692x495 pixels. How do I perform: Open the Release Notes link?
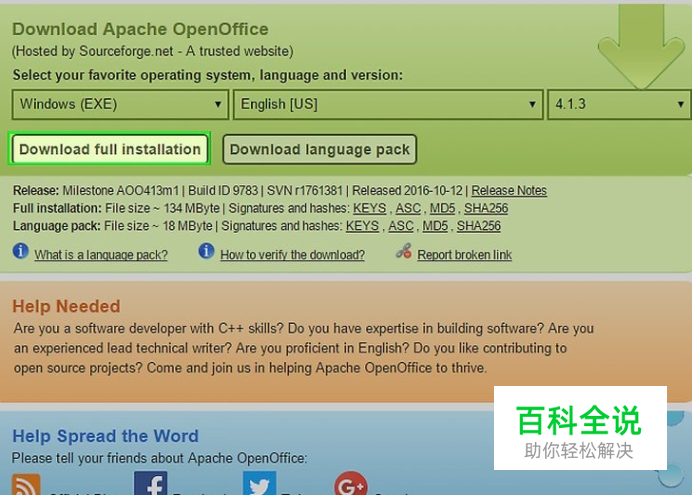tap(509, 191)
